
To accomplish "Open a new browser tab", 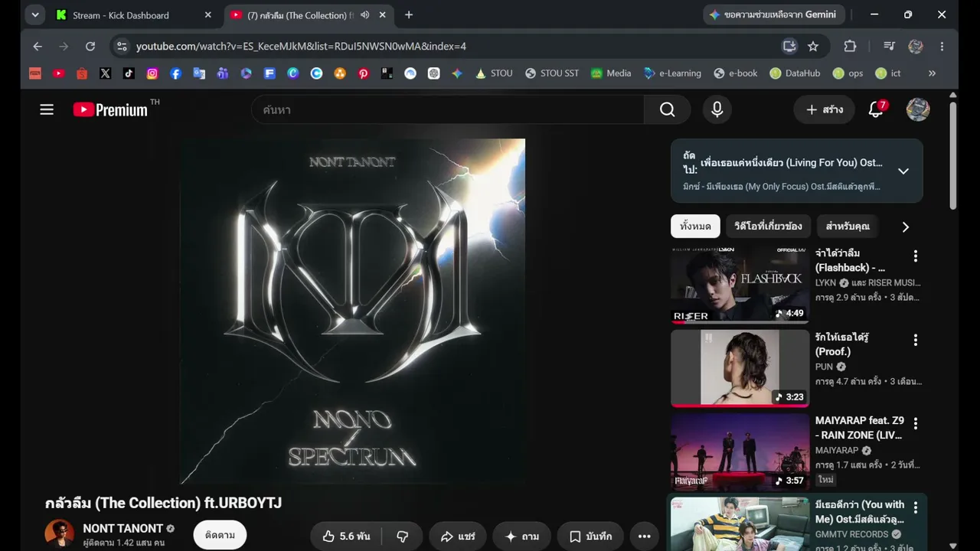I will click(x=409, y=15).
